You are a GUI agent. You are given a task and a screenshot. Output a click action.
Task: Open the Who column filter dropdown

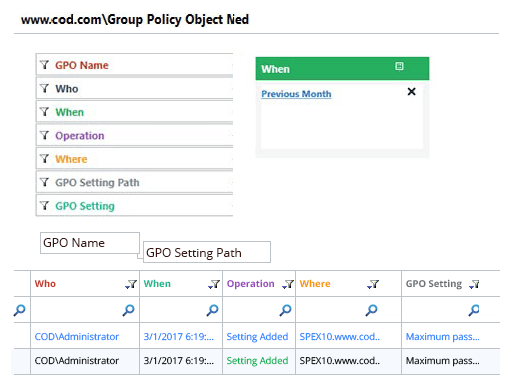(x=131, y=284)
